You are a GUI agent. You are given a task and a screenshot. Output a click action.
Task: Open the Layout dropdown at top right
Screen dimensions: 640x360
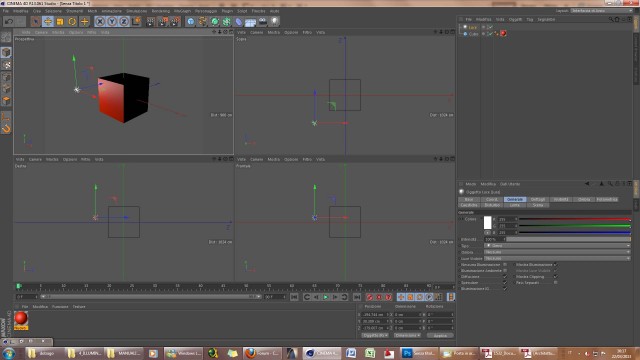click(601, 11)
